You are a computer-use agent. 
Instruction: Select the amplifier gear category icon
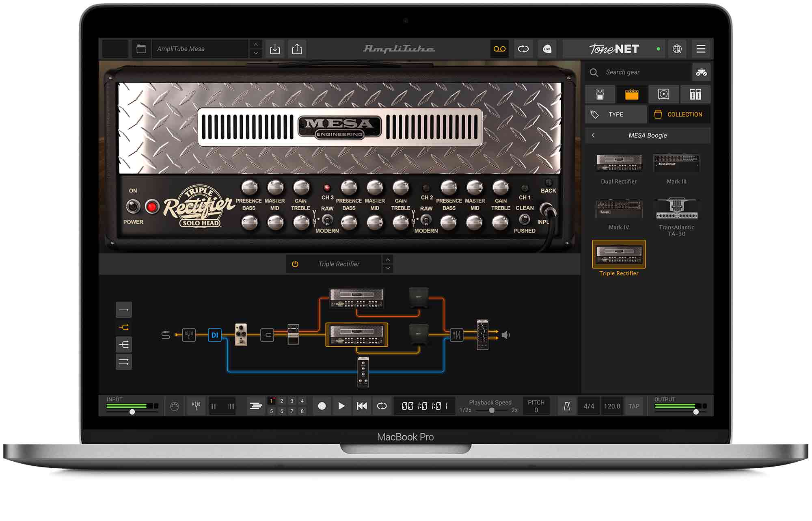click(x=631, y=94)
